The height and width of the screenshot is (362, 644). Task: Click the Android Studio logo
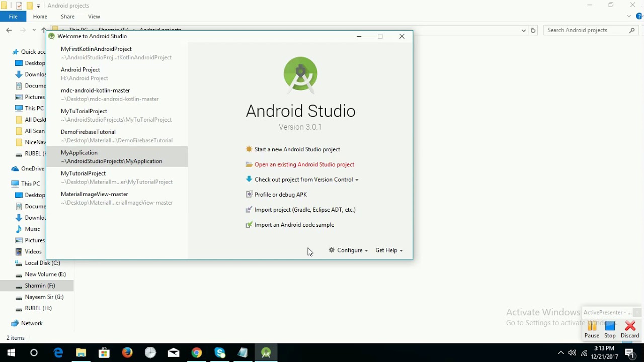300,75
